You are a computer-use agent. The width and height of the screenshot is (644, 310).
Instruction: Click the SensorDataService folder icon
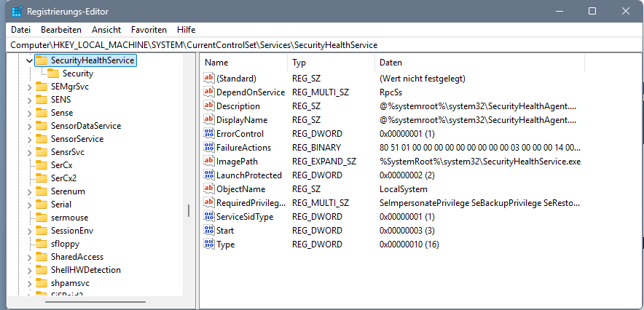[42, 126]
